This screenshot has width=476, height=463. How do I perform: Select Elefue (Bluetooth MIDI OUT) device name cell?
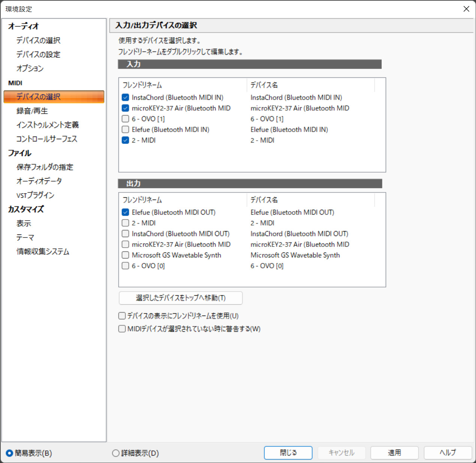tap(292, 212)
